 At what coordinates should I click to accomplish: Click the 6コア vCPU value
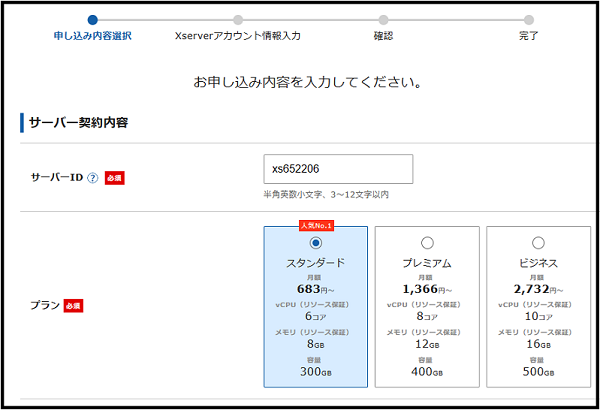coord(316,316)
